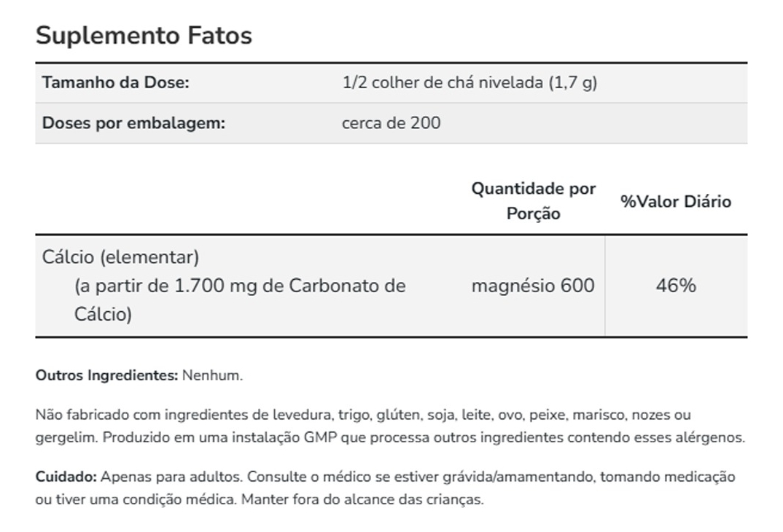783x532 pixels.
Task: Select the "magnésio 600" amount cell
Action: (533, 286)
